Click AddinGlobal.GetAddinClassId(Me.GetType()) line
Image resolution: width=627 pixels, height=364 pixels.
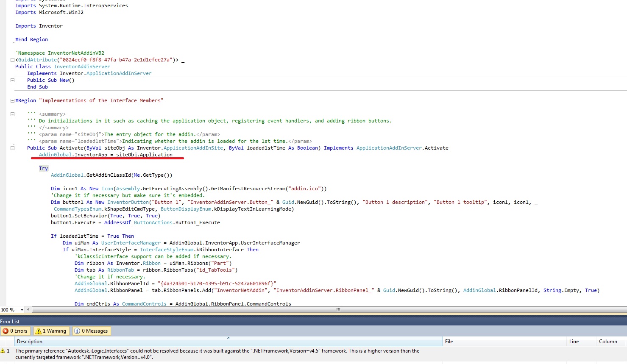click(x=111, y=175)
